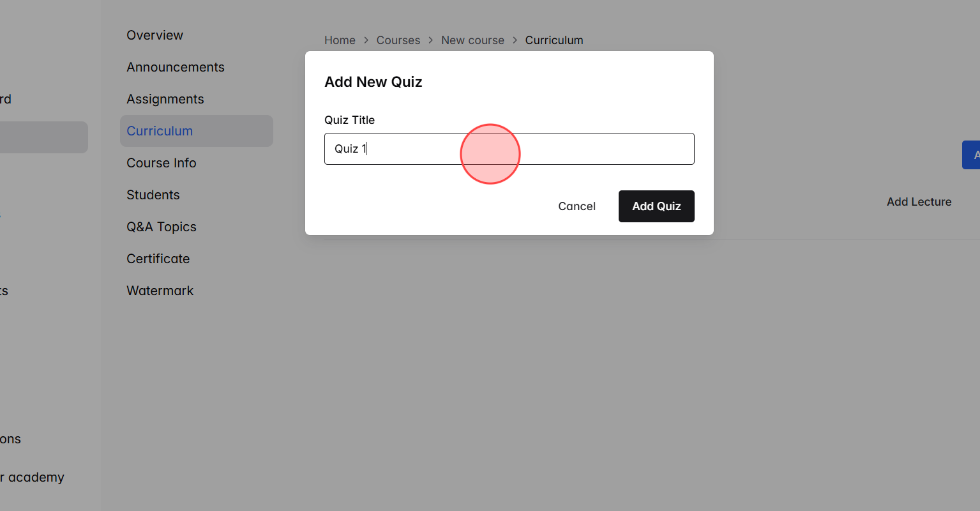This screenshot has width=980, height=511.
Task: Open the Assignments page
Action: point(165,99)
